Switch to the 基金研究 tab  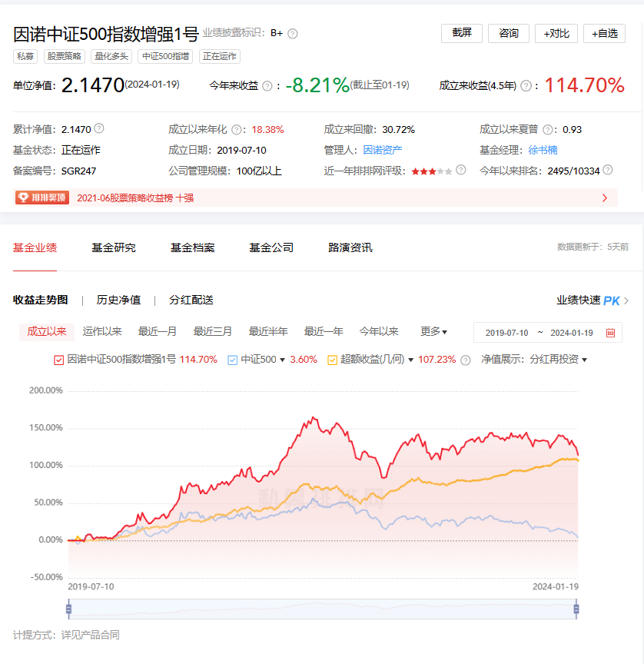point(114,247)
